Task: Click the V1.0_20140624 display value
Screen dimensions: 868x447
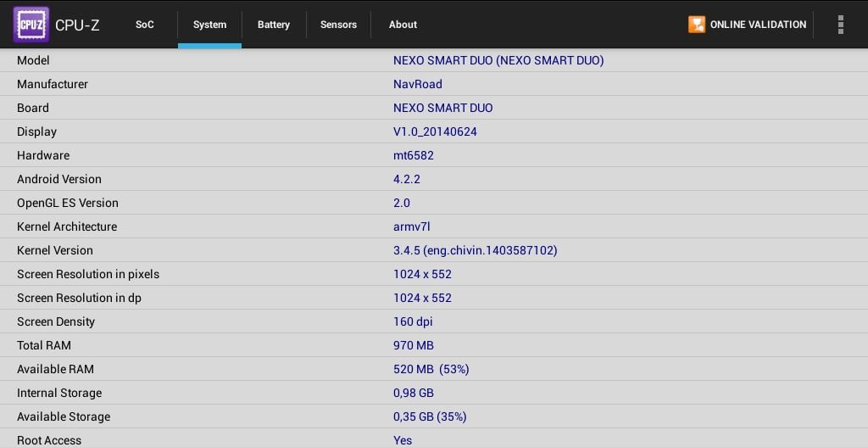Action: 435,131
